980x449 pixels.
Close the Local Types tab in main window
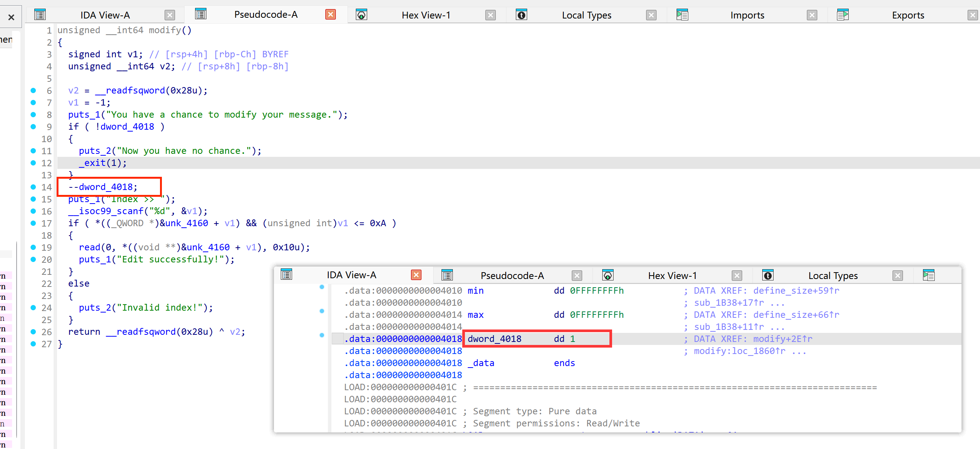[651, 15]
